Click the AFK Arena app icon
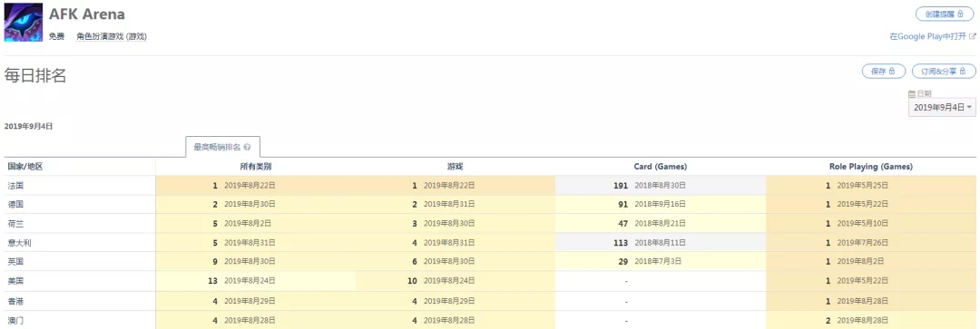Image resolution: width=980 pixels, height=329 pixels. [24, 23]
